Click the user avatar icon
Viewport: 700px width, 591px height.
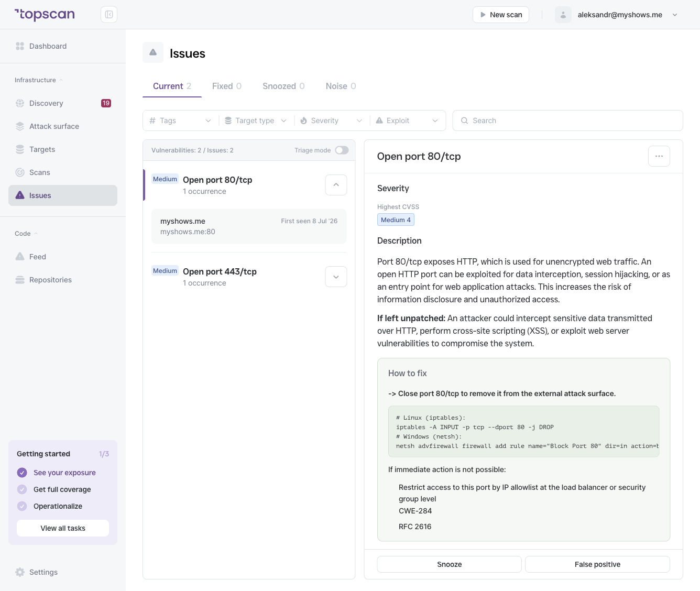[x=563, y=15]
